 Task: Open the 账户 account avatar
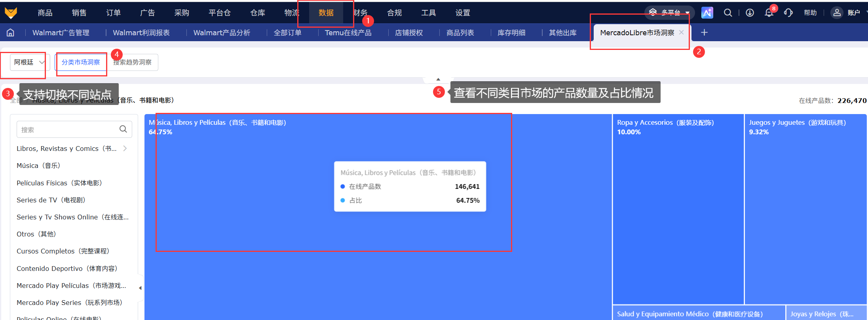click(x=836, y=13)
